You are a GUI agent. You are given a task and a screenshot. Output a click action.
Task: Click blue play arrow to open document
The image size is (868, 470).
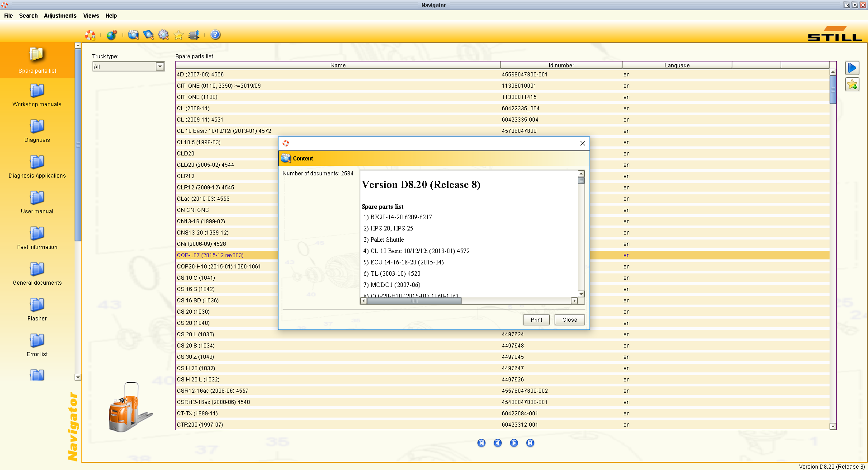pos(852,68)
